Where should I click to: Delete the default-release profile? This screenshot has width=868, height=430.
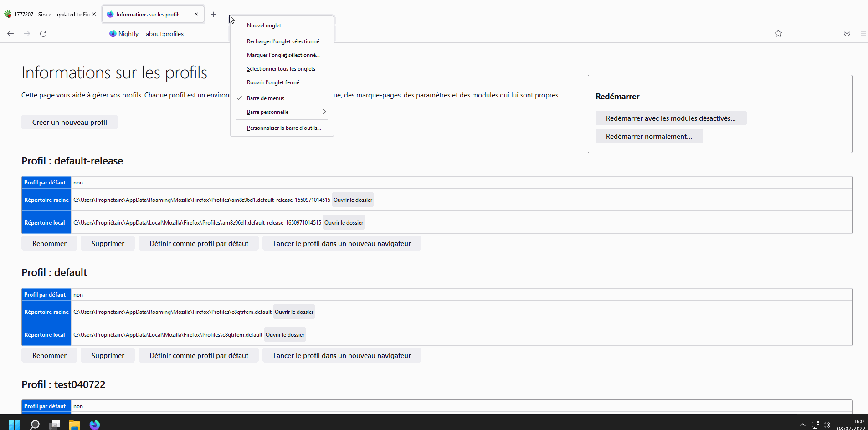pos(108,243)
